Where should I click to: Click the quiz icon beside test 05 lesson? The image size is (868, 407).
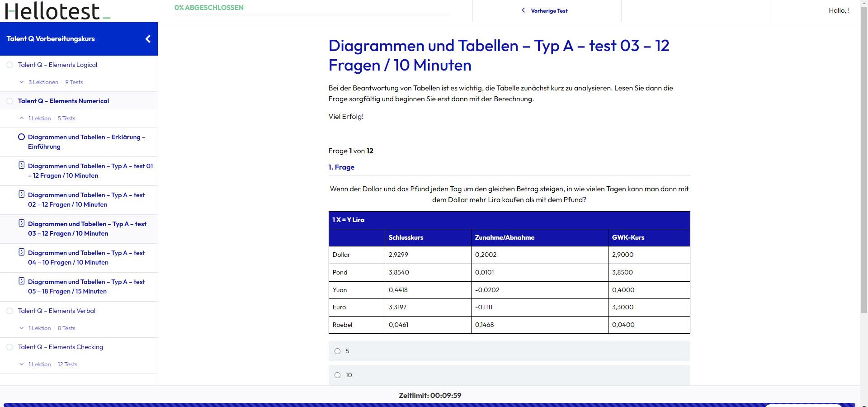[21, 281]
